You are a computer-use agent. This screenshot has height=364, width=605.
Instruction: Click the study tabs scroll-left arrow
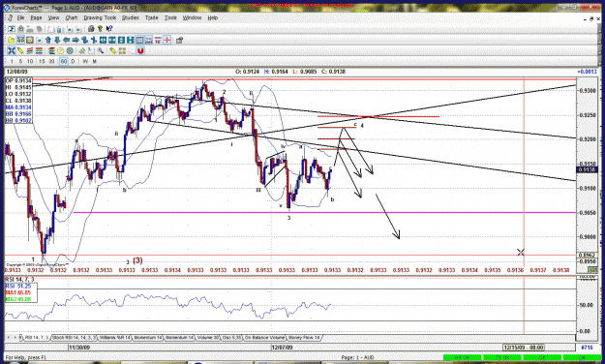coord(9,338)
